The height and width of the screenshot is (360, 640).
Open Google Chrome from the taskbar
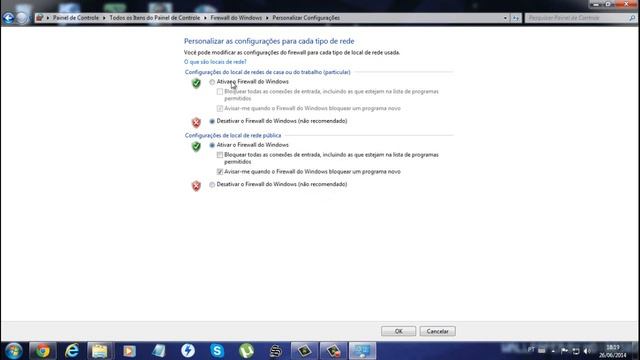[42, 351]
